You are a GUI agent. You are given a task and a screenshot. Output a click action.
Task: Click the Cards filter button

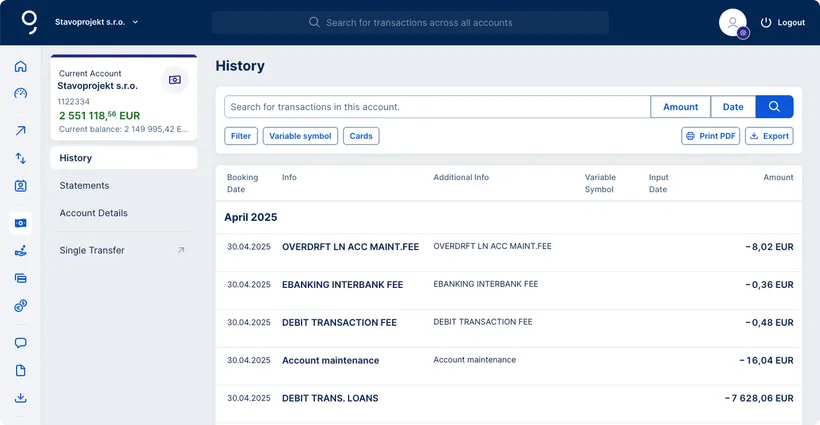(x=361, y=136)
